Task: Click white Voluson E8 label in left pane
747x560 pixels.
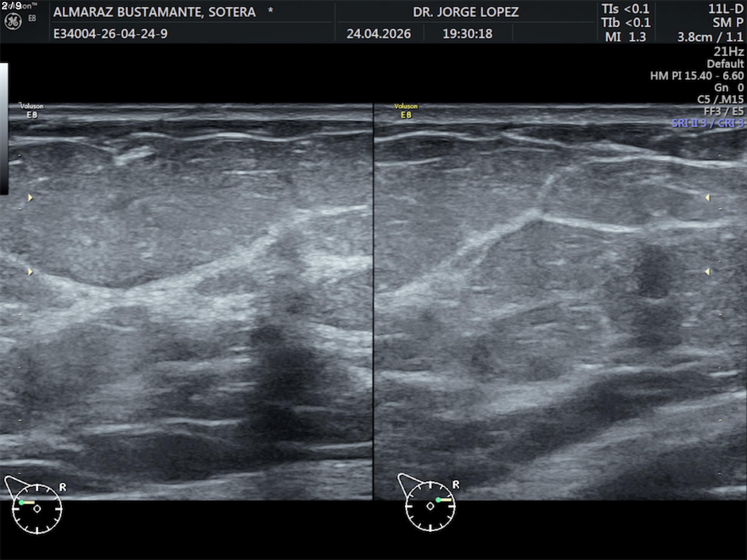Action: (31, 111)
